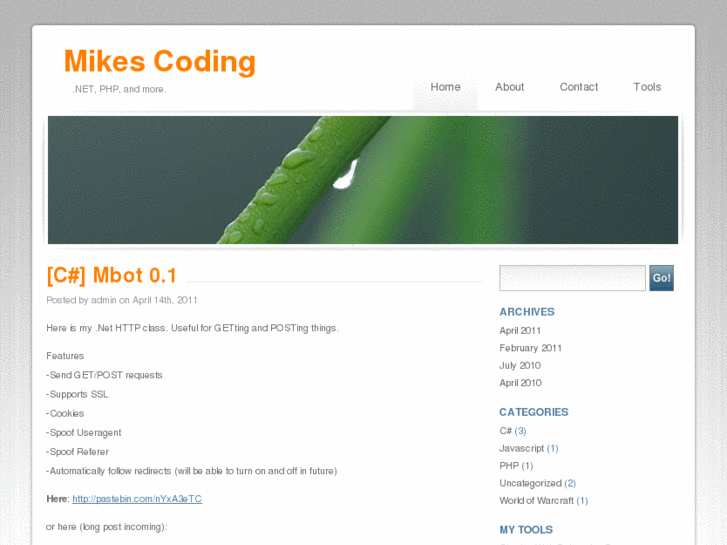Click the ARCHIVES sidebar heading
The width and height of the screenshot is (727, 545).
[527, 312]
